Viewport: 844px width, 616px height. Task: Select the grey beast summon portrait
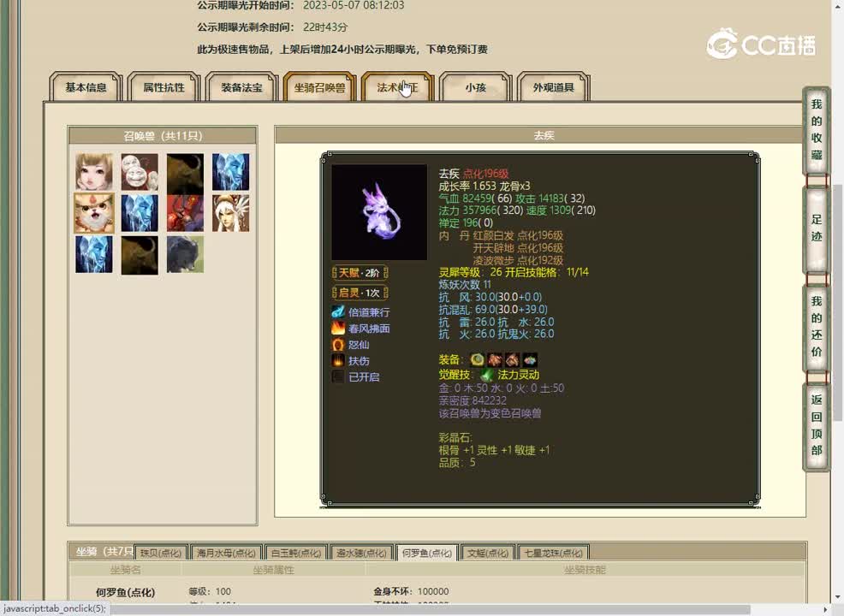[x=185, y=254]
